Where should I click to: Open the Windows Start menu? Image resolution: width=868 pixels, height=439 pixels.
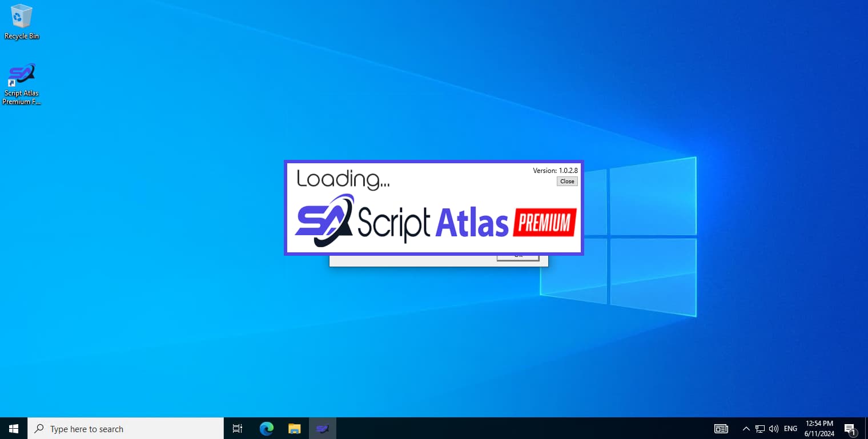coord(14,428)
